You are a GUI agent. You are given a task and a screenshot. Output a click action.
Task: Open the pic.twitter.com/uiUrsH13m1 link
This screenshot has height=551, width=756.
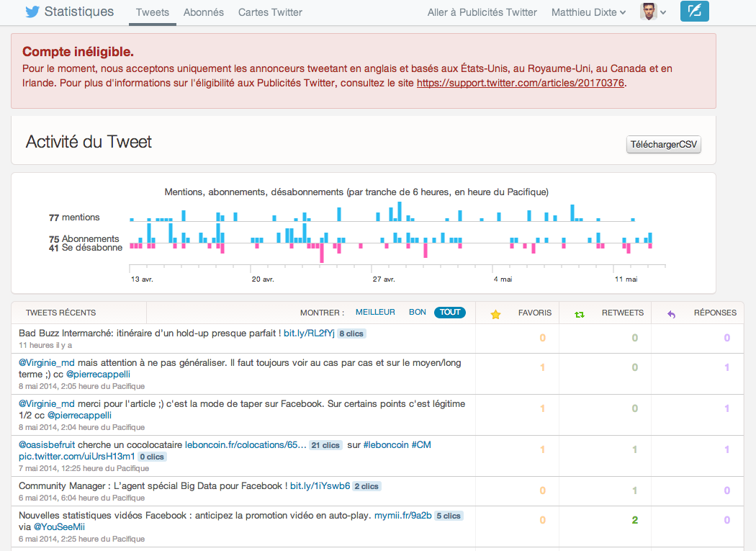pos(77,457)
